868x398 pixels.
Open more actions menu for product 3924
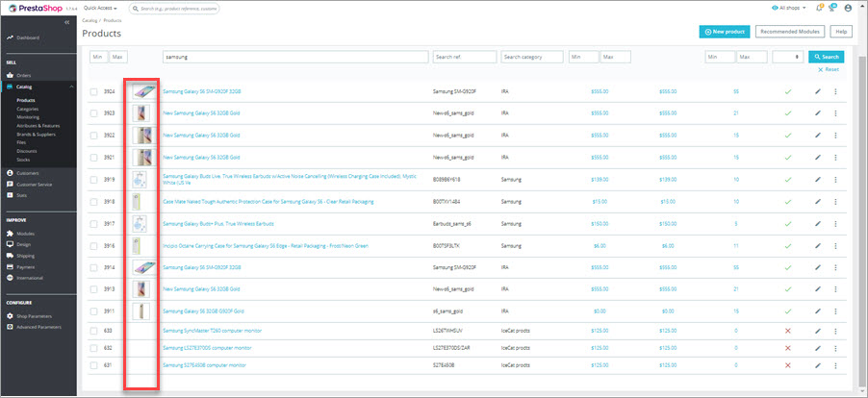pyautogui.click(x=835, y=91)
